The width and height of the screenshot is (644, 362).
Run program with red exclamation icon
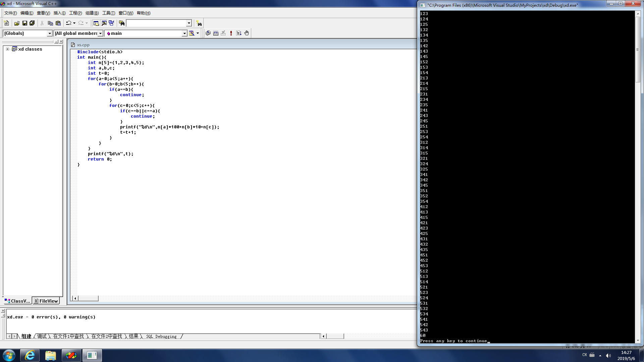point(231,33)
